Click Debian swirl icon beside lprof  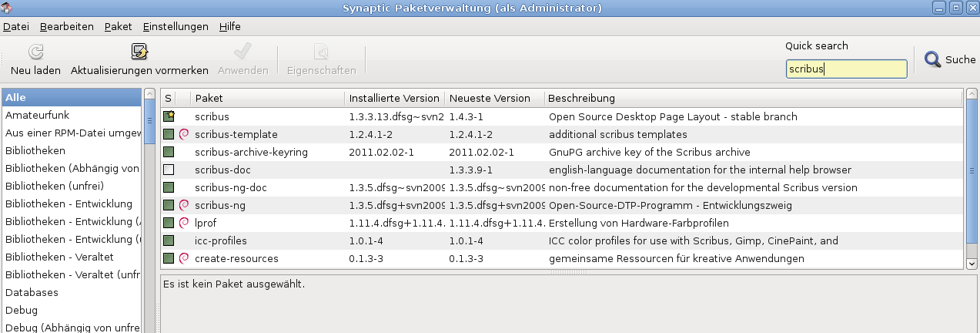click(184, 223)
